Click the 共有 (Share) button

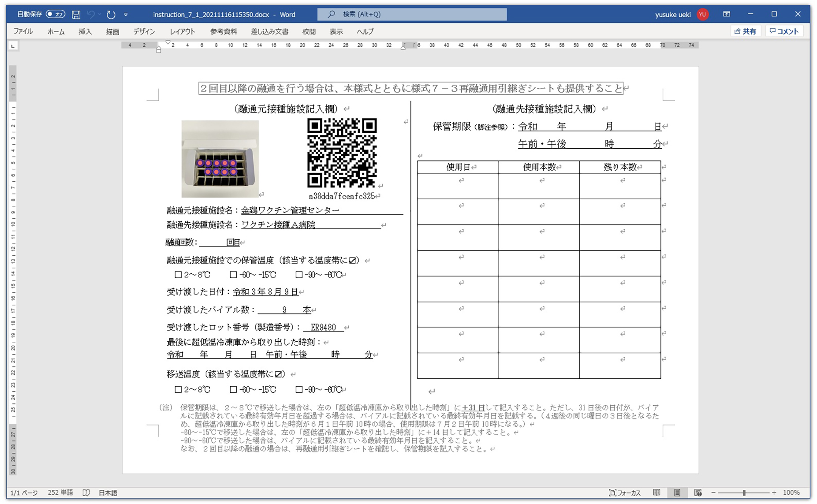[745, 31]
